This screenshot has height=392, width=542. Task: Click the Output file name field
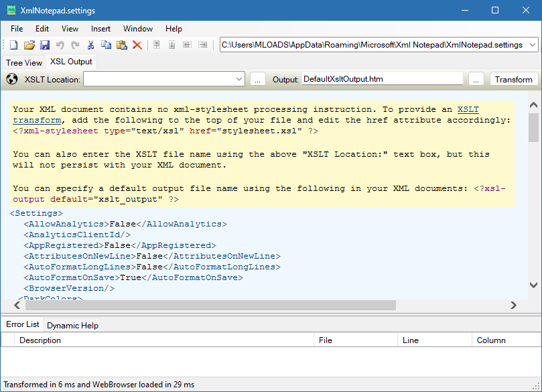383,79
